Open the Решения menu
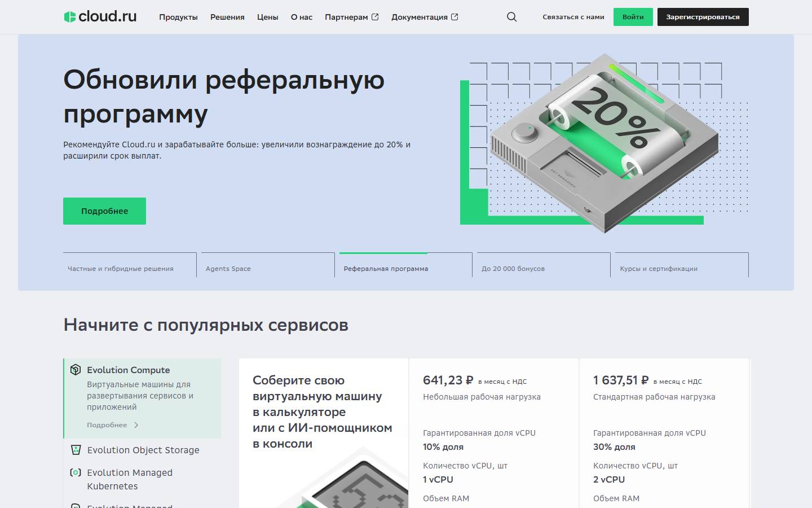812x508 pixels. (x=227, y=17)
